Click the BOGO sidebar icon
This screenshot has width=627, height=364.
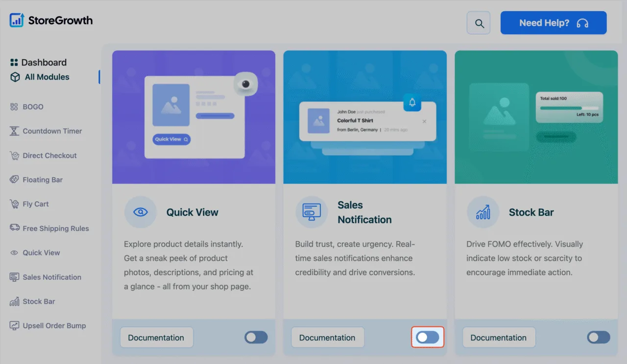[x=14, y=107]
